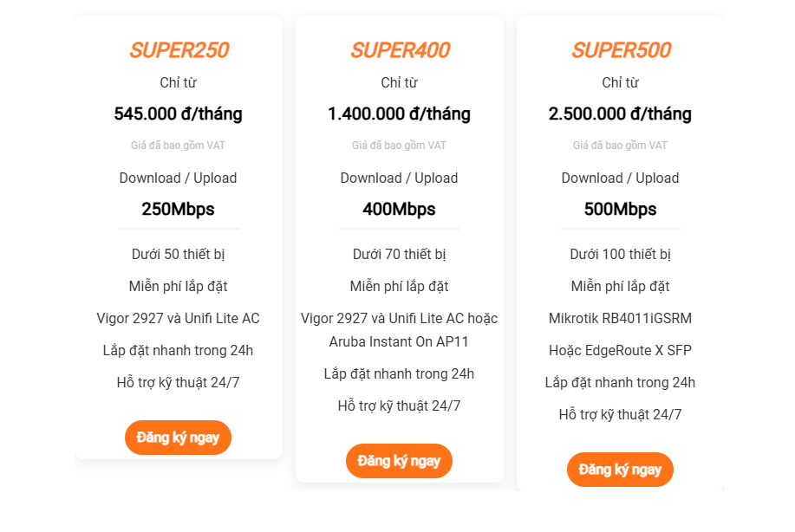Click Đăng ký ngay button for SUPER250
795x532 pixels.
tap(178, 438)
